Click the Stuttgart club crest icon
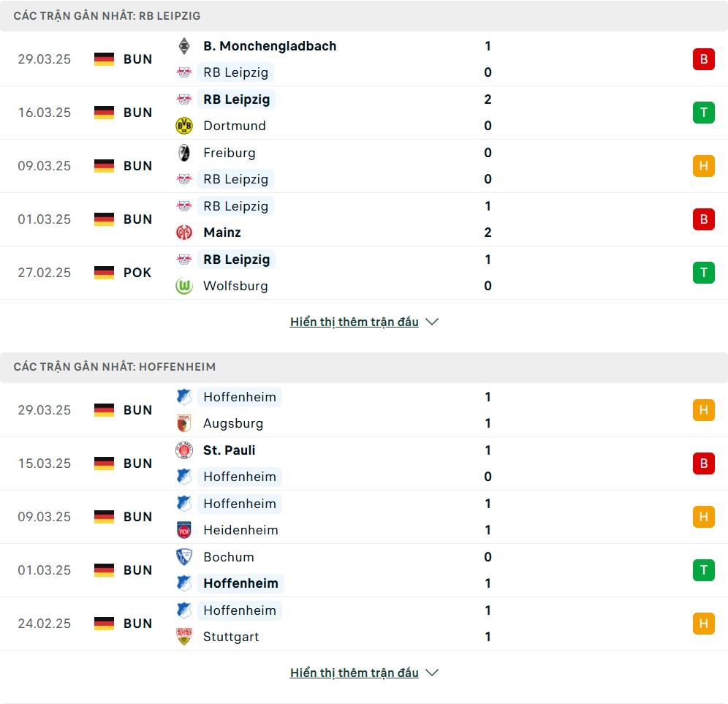The height and width of the screenshot is (704, 728). click(184, 637)
